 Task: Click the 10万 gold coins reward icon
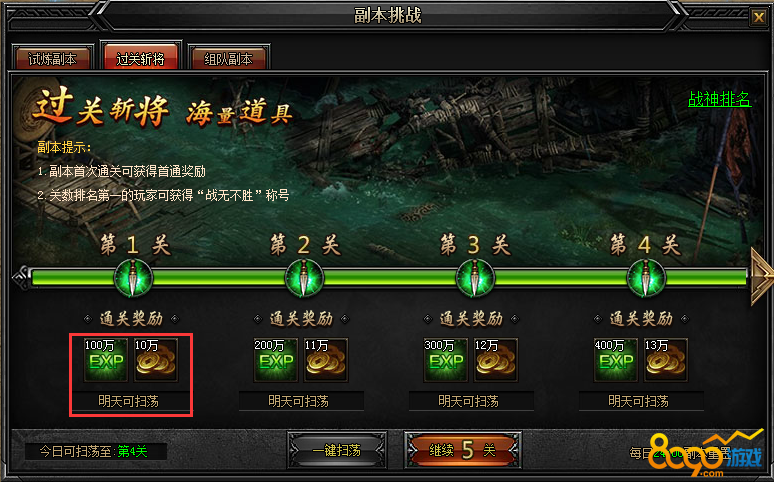[x=156, y=360]
